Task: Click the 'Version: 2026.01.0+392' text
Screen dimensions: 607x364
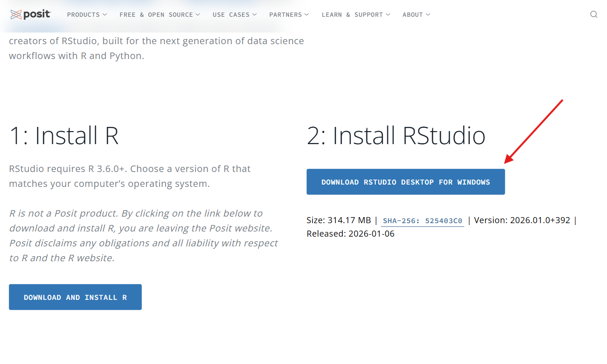Action: click(522, 220)
